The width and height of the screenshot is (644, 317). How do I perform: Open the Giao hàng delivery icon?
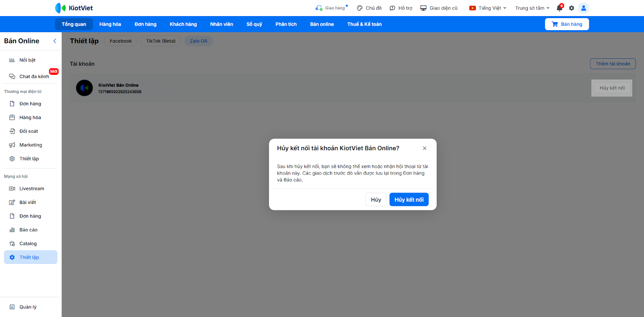(319, 8)
